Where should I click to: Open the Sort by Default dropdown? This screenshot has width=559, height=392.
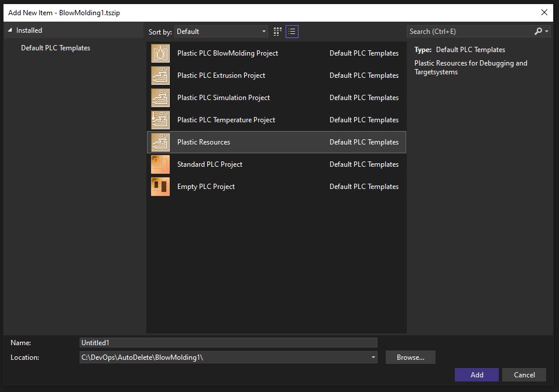(x=221, y=32)
